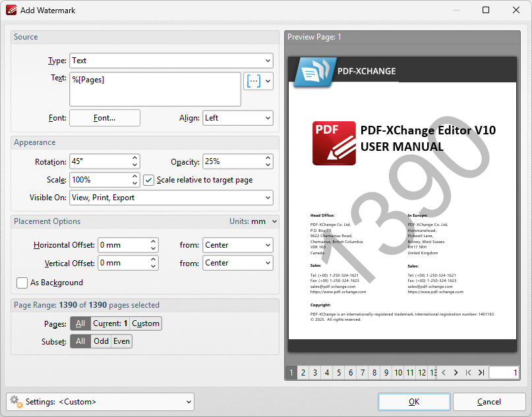Choose Custom page range option
The width and height of the screenshot is (532, 417).
coord(146,323)
